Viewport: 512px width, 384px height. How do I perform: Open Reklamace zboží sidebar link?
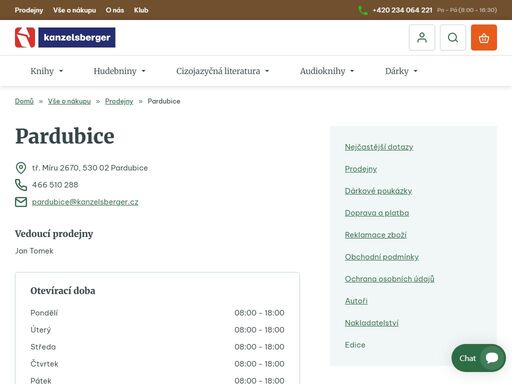click(376, 235)
